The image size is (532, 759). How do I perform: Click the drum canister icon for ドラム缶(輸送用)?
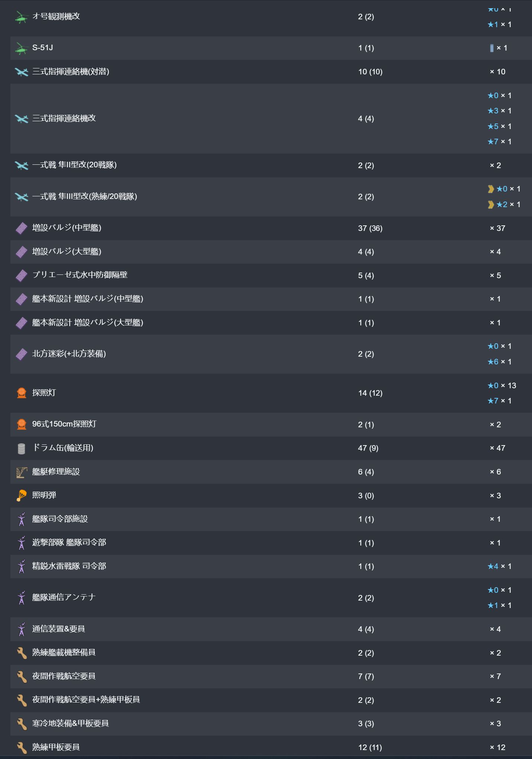(22, 448)
